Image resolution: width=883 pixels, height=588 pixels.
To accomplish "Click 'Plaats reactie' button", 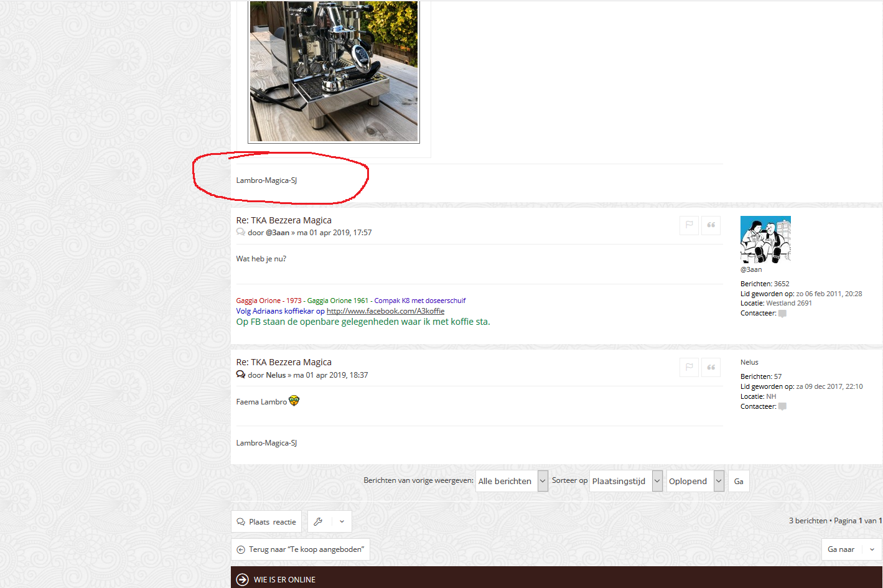I will (x=266, y=521).
